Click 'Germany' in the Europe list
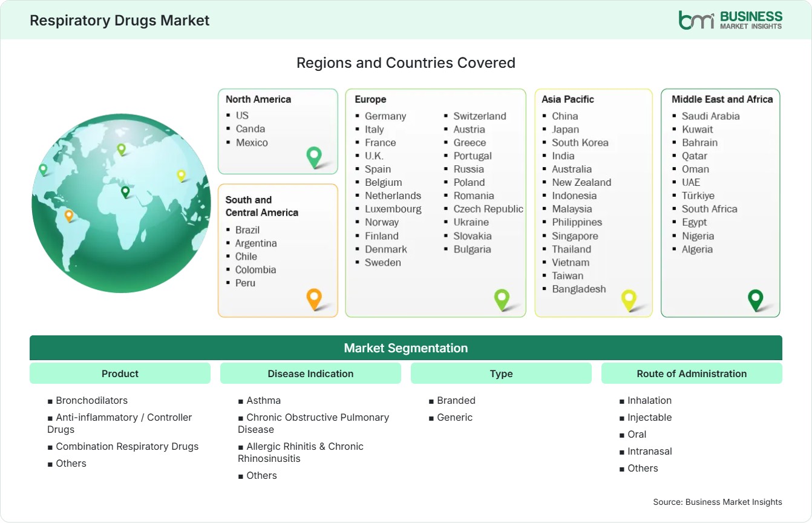 tap(385, 116)
